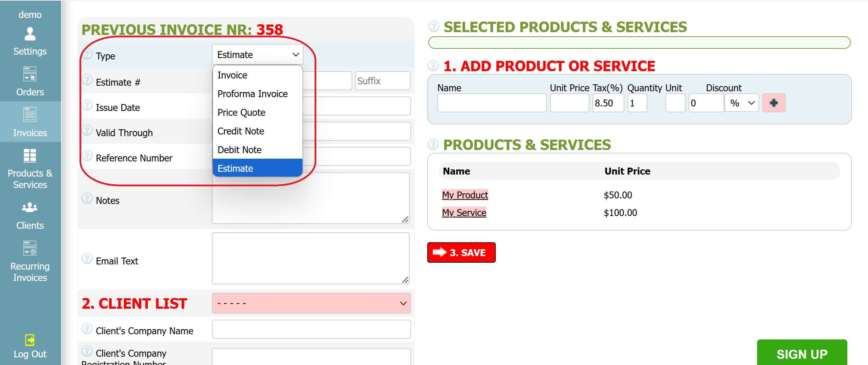Open Recurring Invoices from the sidebar icon
This screenshot has height=365, width=868.
(30, 248)
